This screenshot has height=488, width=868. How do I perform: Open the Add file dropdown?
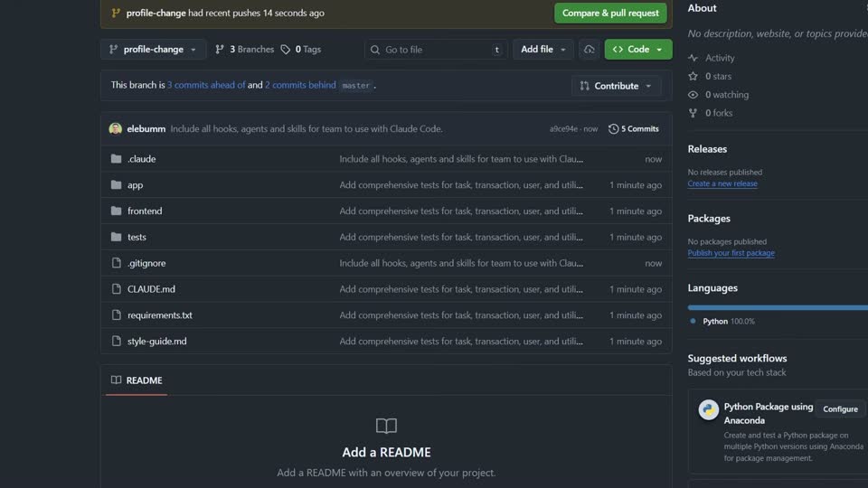coord(542,49)
